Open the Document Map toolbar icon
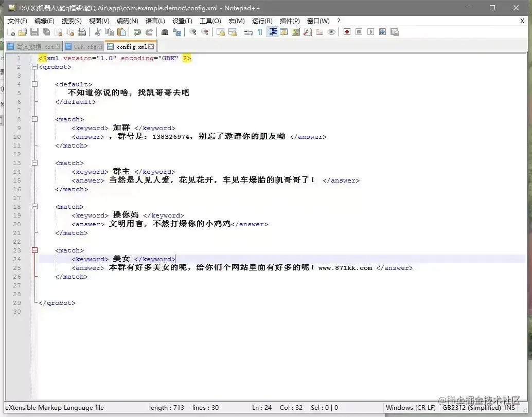This screenshot has height=417, width=532. tap(296, 32)
